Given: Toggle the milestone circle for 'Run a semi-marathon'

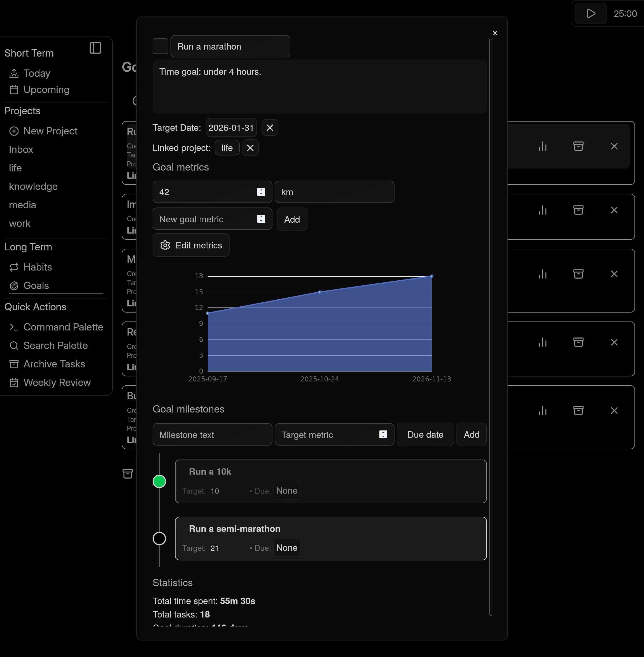Looking at the screenshot, I should point(159,539).
